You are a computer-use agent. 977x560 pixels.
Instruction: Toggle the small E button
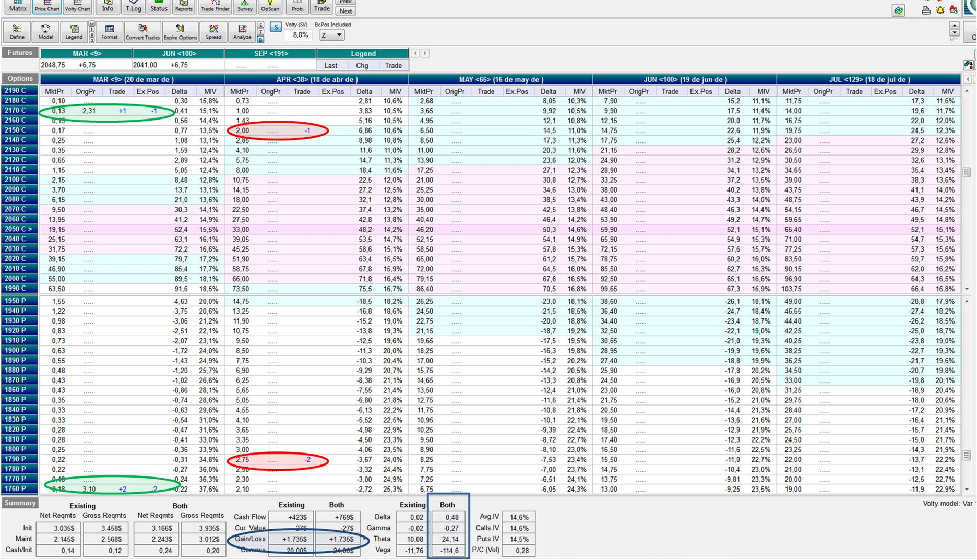click(260, 25)
